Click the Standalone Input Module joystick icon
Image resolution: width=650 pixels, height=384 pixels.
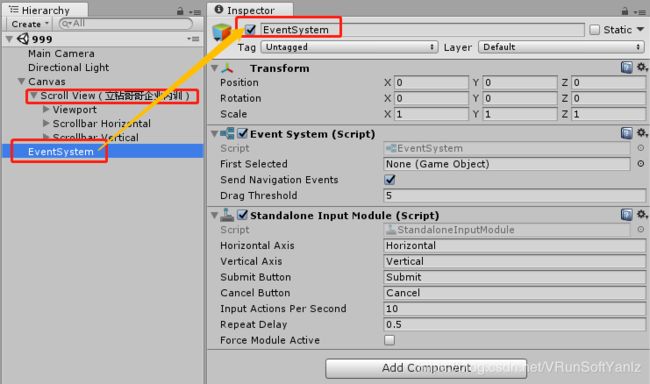pos(227,215)
